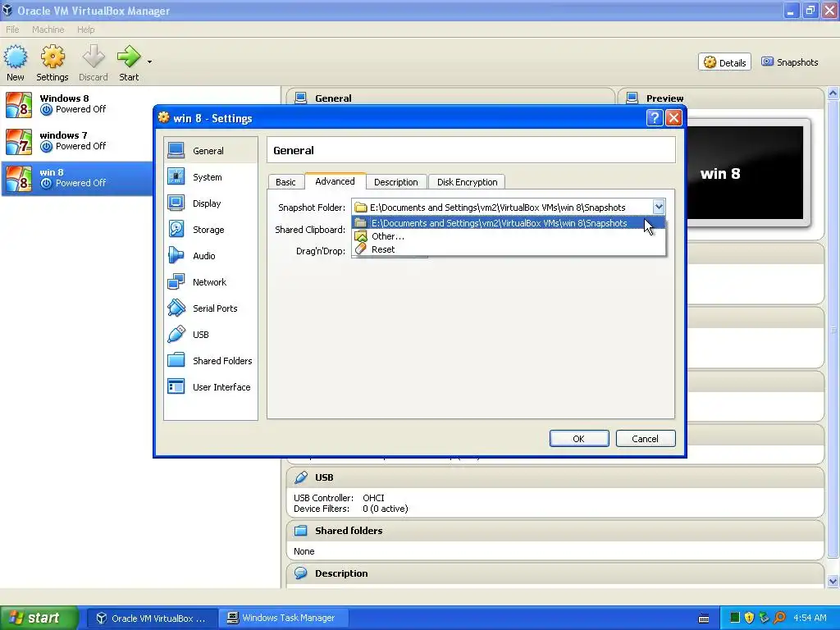The image size is (840, 630).
Task: Select the win 8 virtual machine entry
Action: [x=76, y=178]
